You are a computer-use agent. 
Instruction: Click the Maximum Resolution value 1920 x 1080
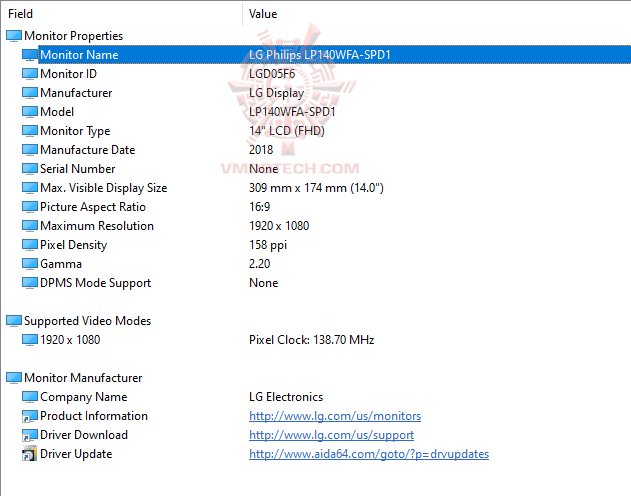(x=279, y=226)
